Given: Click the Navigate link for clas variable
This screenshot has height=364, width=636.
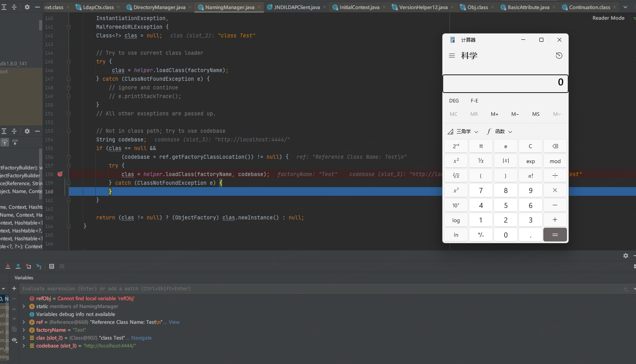Looking at the screenshot, I should (142, 338).
